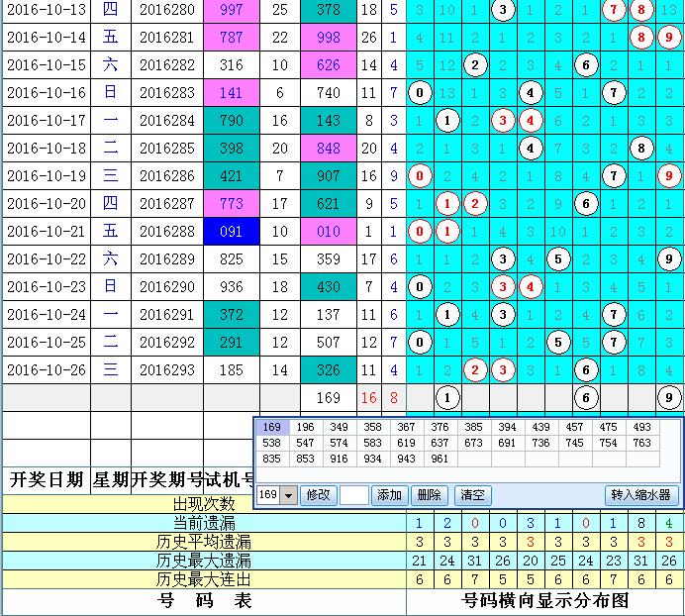
Task: Click the 开奖日期 column header
Action: click(47, 480)
